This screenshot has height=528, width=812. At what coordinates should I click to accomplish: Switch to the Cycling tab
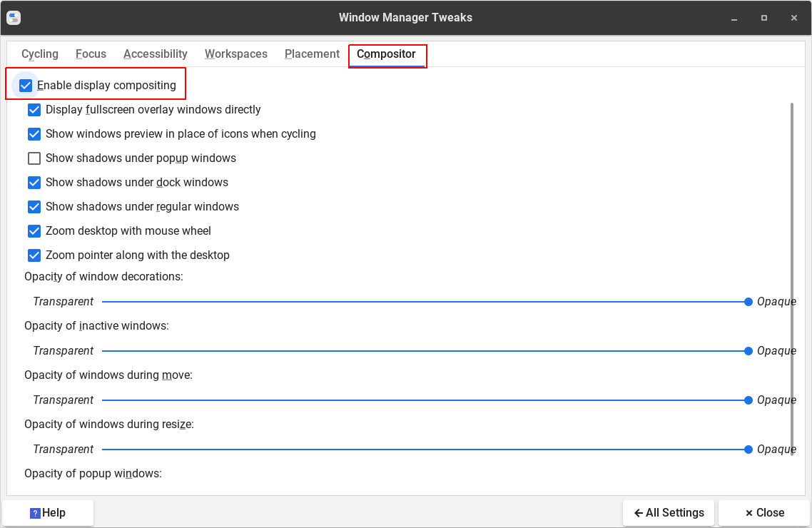click(40, 54)
